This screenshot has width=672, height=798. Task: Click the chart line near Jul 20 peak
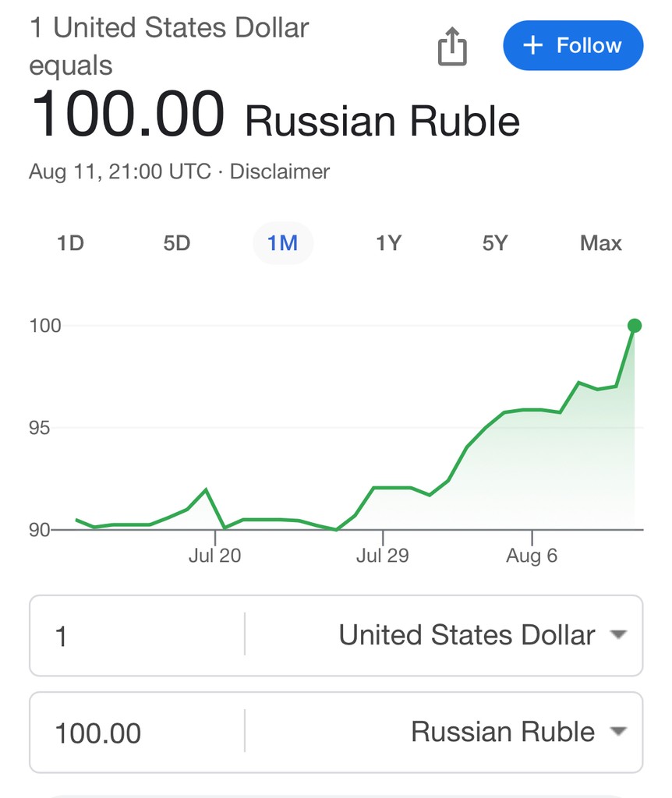click(x=206, y=490)
